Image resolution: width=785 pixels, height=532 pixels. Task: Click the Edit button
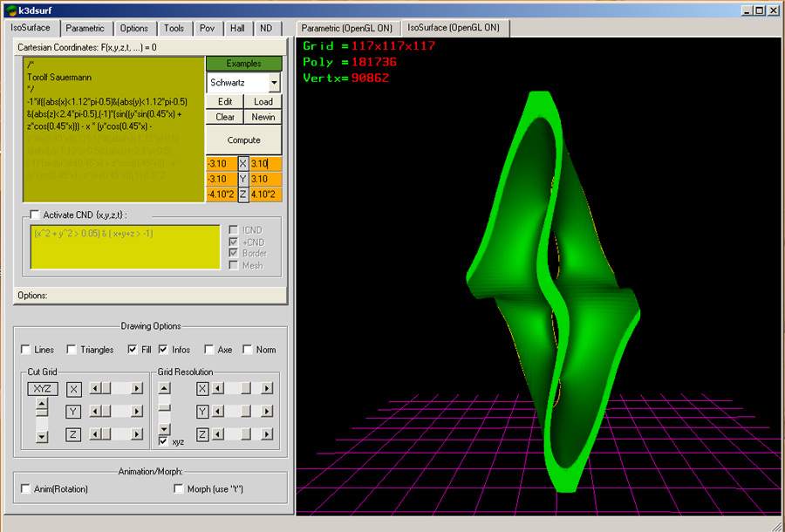coord(225,101)
